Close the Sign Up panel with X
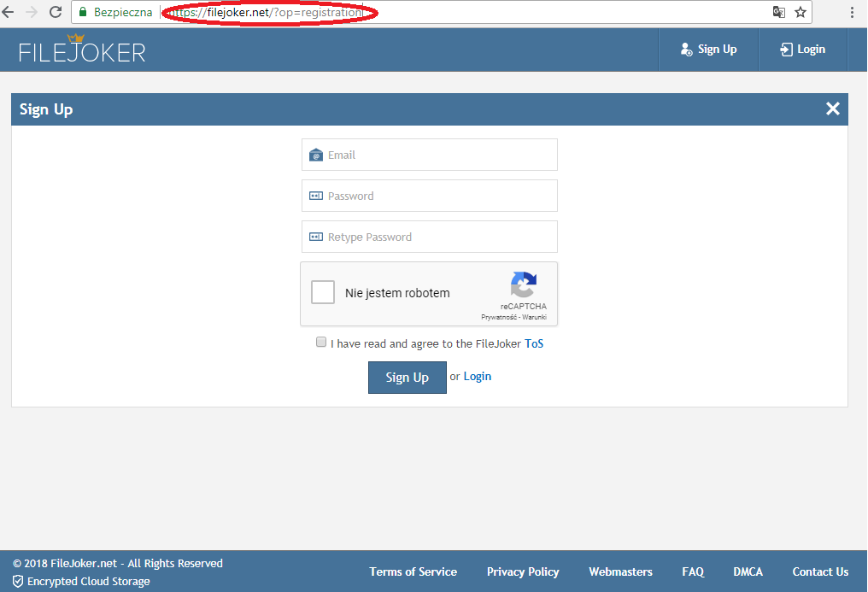Image resolution: width=868 pixels, height=592 pixels. (833, 108)
